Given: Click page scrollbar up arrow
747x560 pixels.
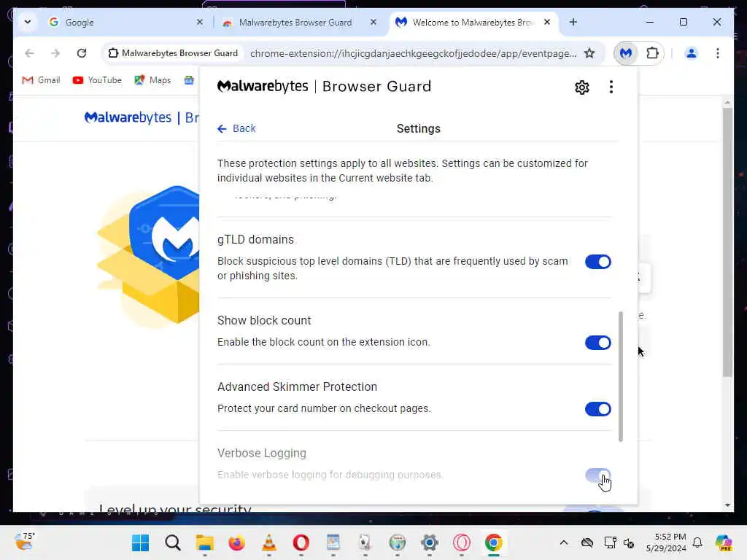Looking at the screenshot, I should pyautogui.click(x=727, y=102).
